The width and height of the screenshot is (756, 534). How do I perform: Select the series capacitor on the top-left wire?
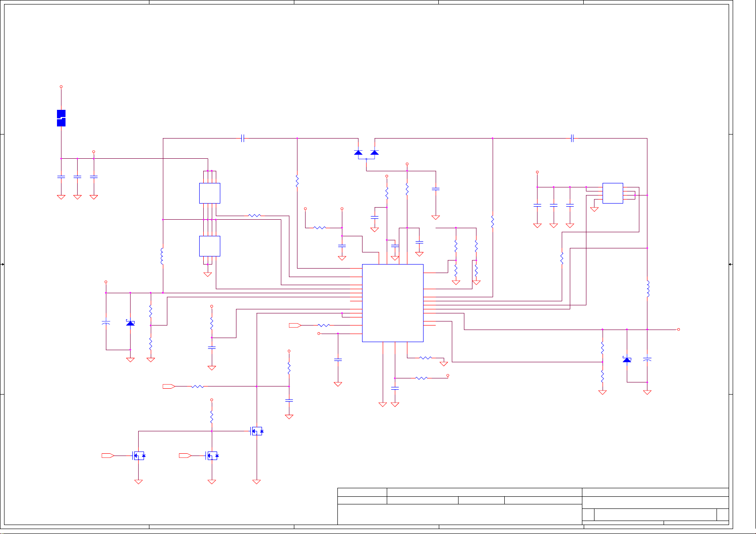pyautogui.click(x=243, y=139)
